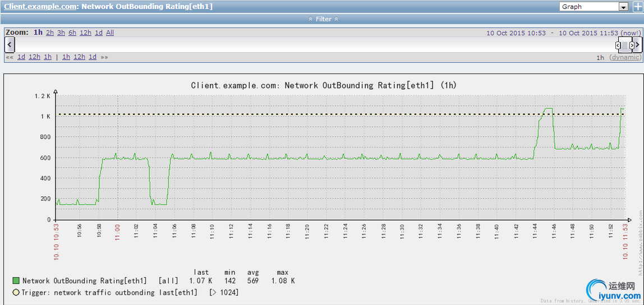Click the date range text 10 Oct 2015 10:53
Viewport: 644px width, 305px height.
point(516,33)
